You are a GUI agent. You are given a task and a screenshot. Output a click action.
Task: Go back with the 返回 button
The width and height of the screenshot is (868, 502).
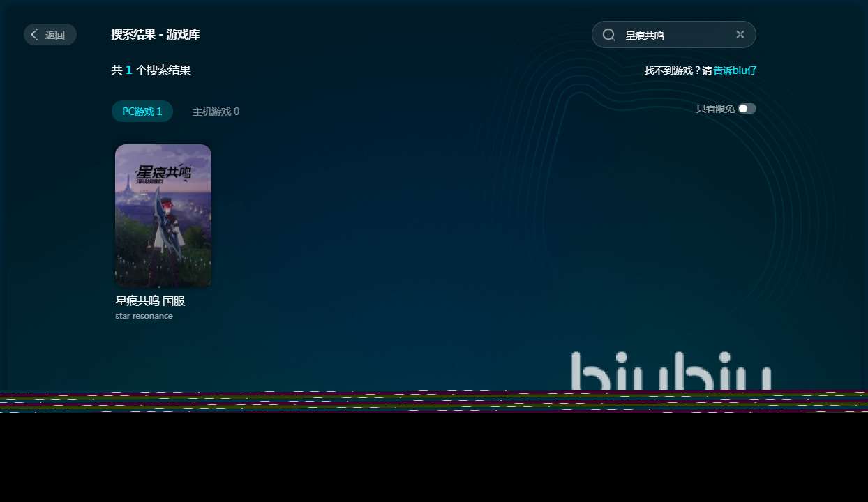pos(50,35)
